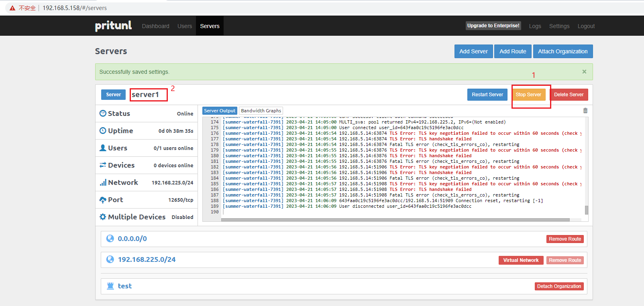Click Logout in the navigation bar
Viewport: 644px width, 306px height.
(x=586, y=26)
